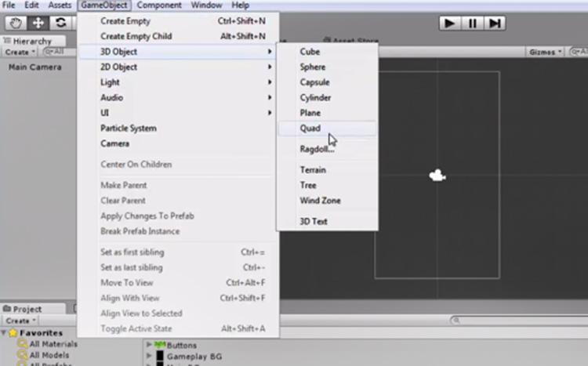The image size is (588, 366).
Task: Select the Hand tool in the toolbar
Action: click(x=16, y=23)
